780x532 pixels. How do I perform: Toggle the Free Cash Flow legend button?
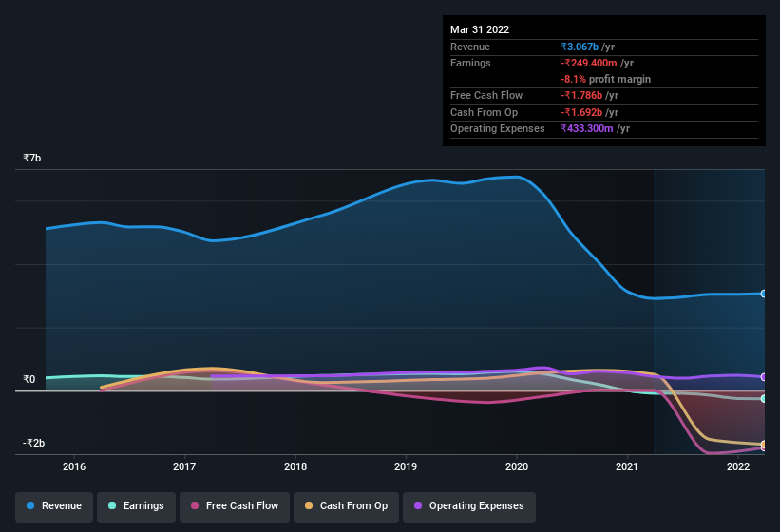click(235, 506)
